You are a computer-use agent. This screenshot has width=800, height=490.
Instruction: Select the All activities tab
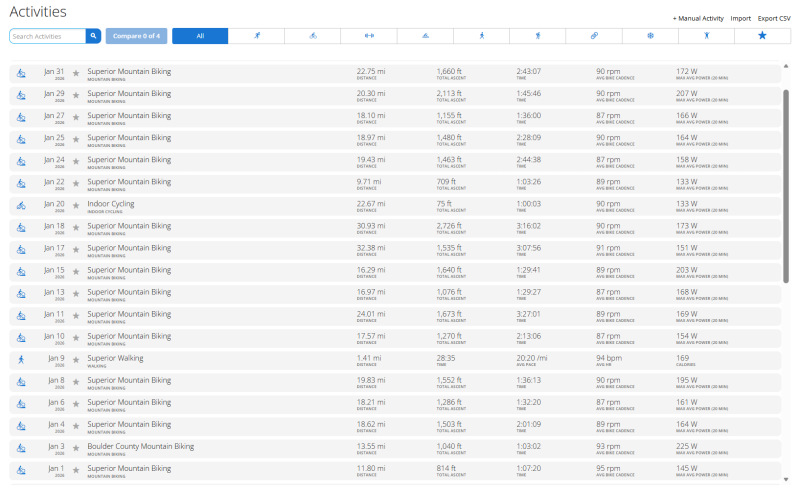pyautogui.click(x=200, y=36)
